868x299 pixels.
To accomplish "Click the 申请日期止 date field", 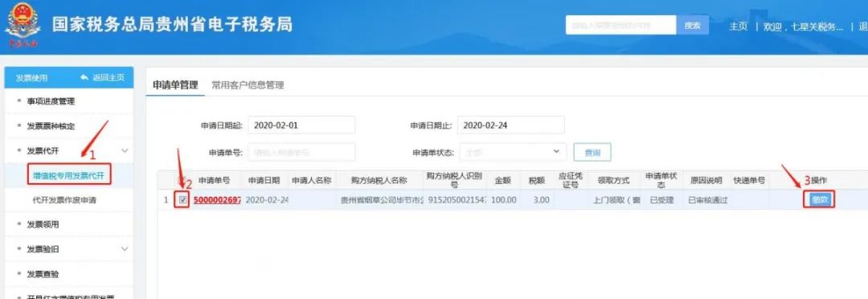I will pyautogui.click(x=511, y=125).
